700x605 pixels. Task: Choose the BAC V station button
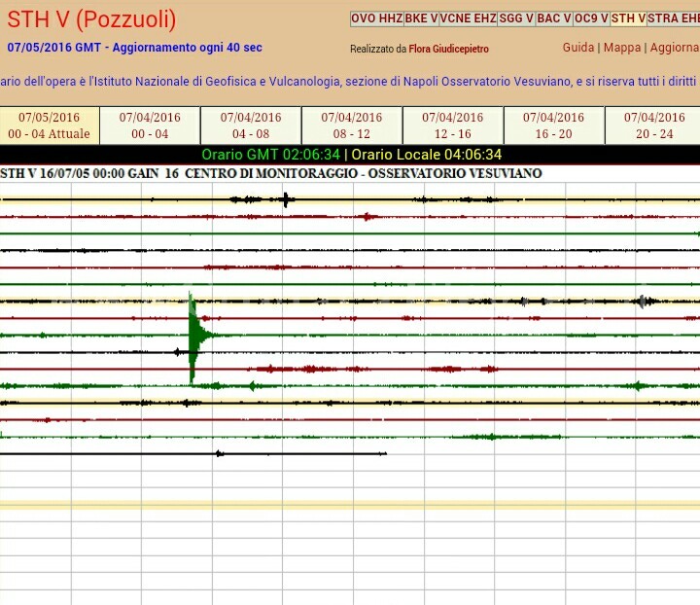pos(554,18)
